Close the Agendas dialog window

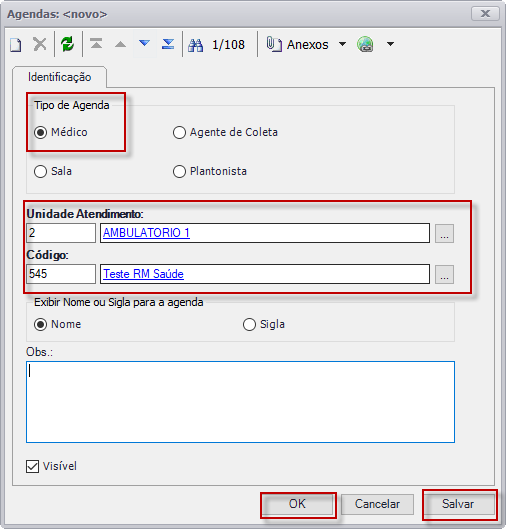[485, 13]
